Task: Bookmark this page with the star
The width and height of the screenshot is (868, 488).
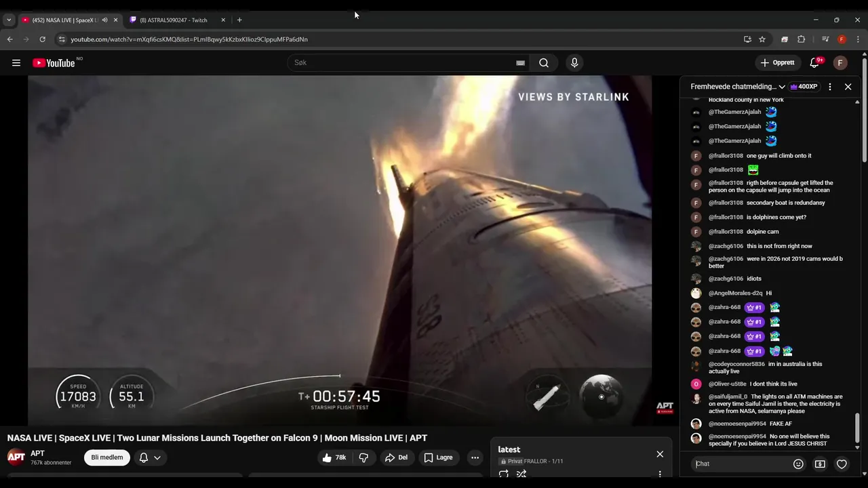Action: (x=762, y=39)
